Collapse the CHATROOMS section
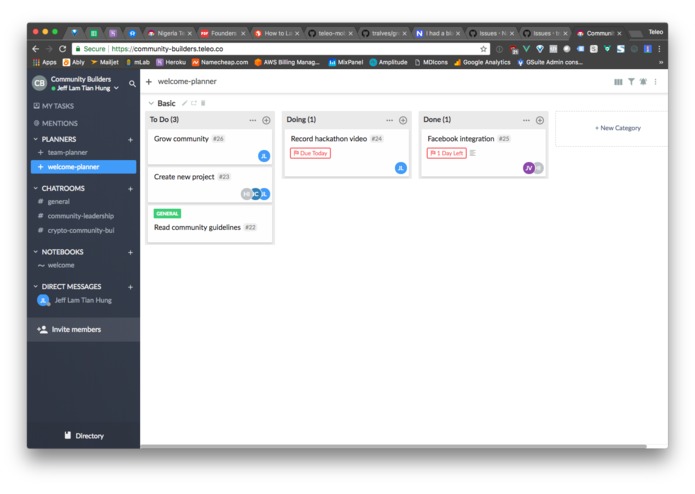 (35, 188)
